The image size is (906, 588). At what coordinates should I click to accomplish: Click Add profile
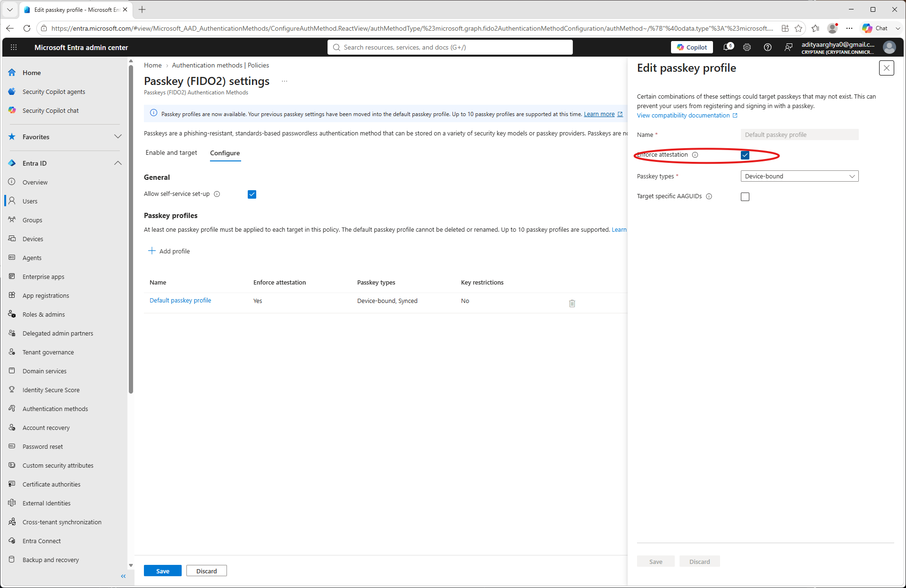click(x=169, y=251)
